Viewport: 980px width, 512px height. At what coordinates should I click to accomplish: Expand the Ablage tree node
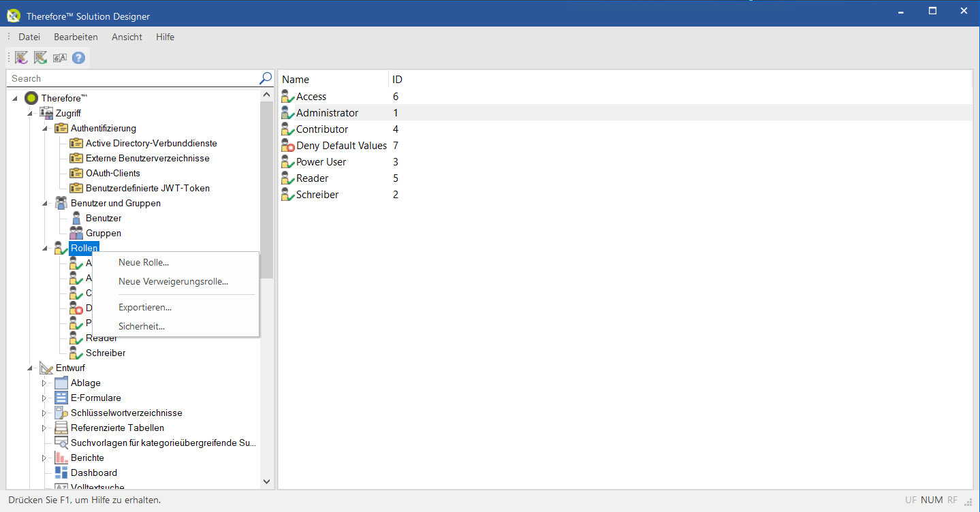point(44,383)
